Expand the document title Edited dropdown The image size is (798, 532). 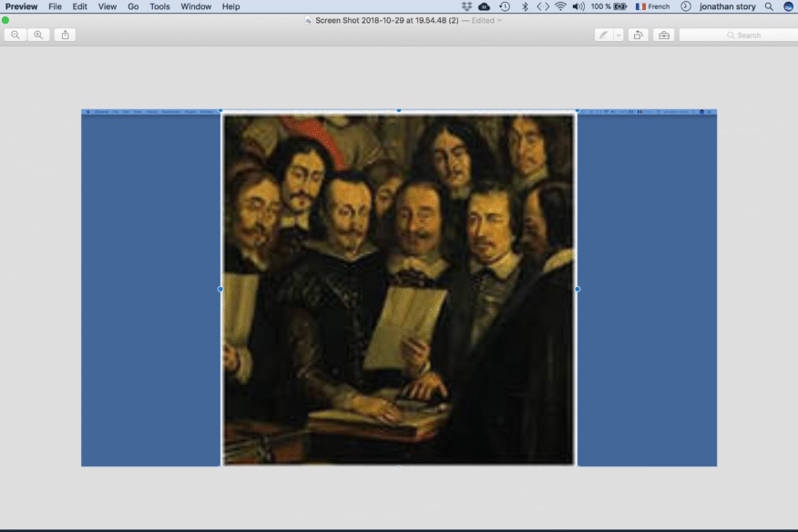(x=498, y=20)
